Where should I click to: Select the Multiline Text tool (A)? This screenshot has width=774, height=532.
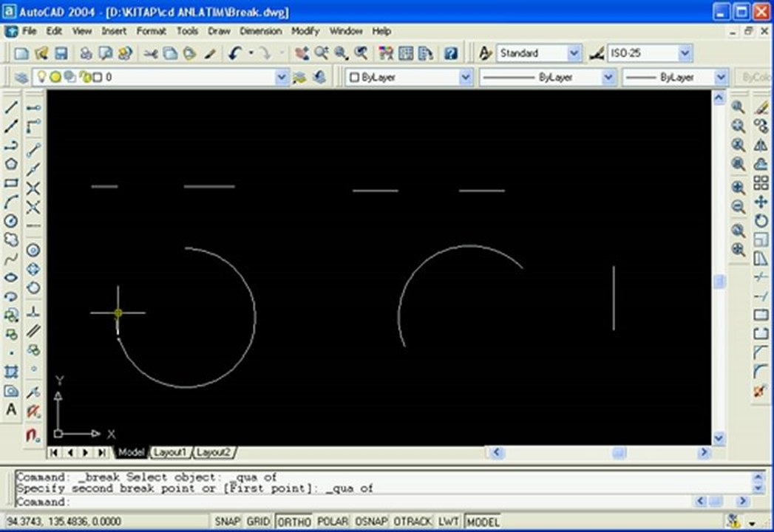pyautogui.click(x=11, y=409)
